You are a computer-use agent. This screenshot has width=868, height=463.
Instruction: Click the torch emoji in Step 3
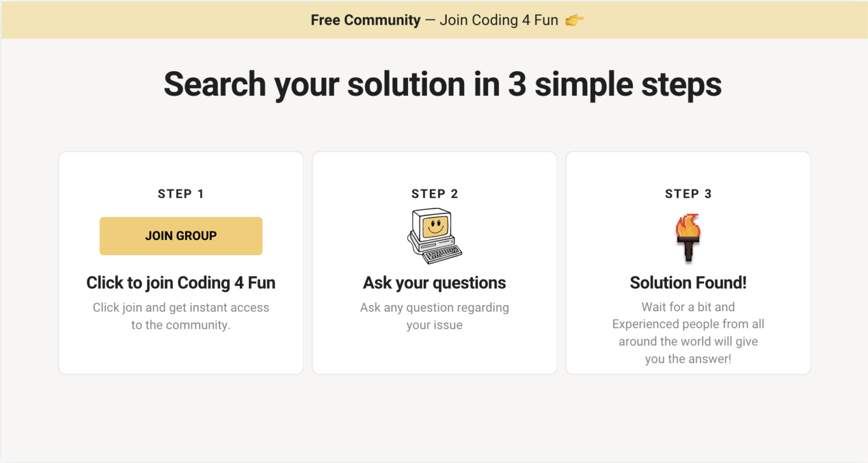688,235
